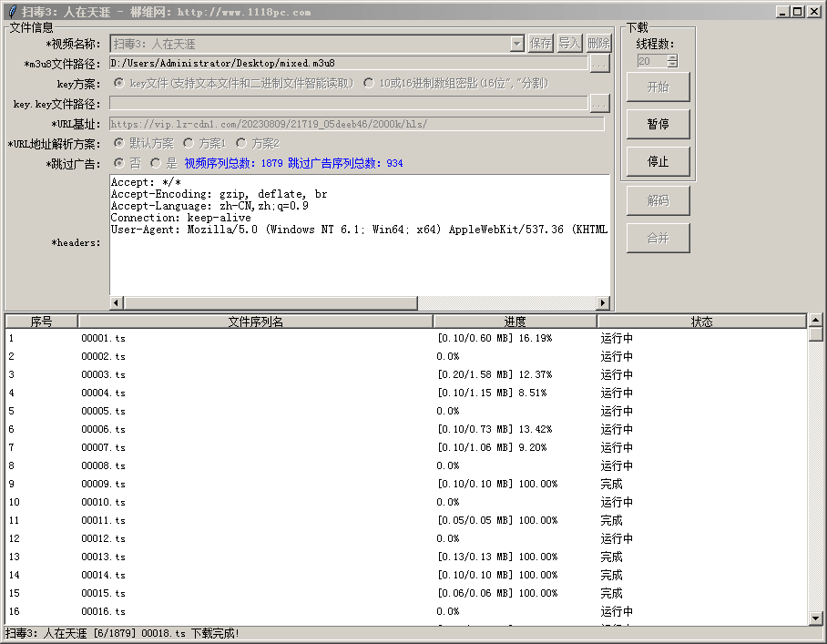Increase the 线程数 thread count
Screen dimensions: 827x644
(672, 57)
